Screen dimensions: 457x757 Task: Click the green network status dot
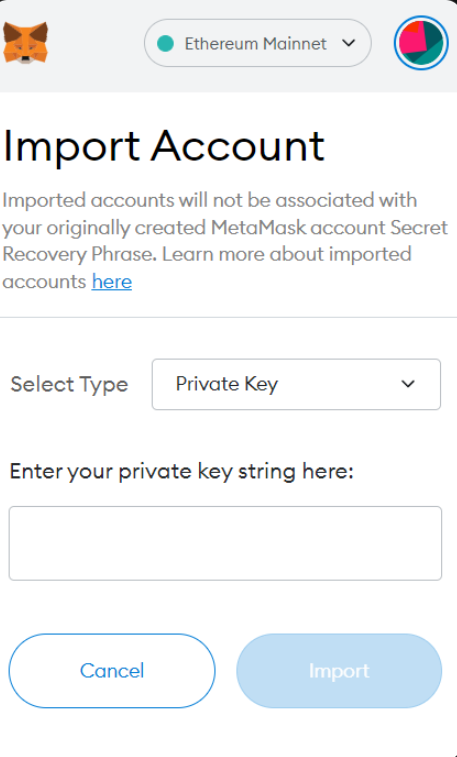coord(166,43)
